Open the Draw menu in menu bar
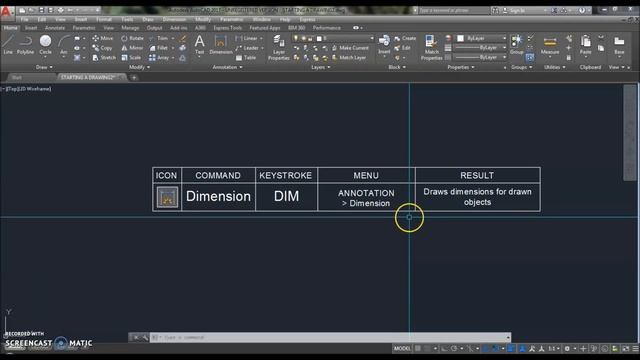The height and width of the screenshot is (360, 640). point(148,19)
